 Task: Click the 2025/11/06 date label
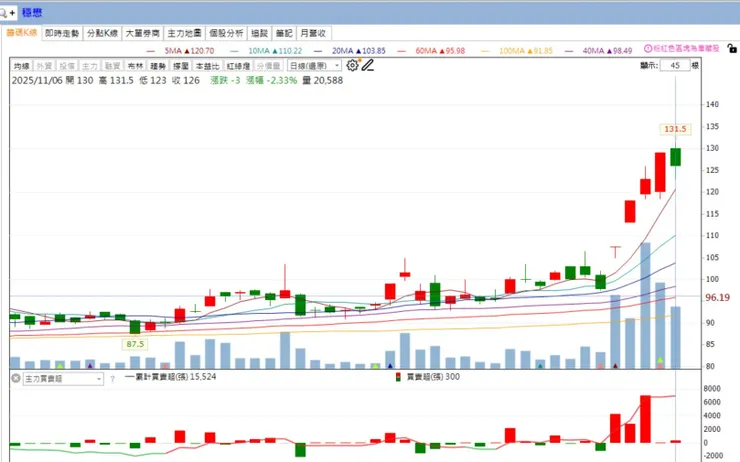[37, 80]
